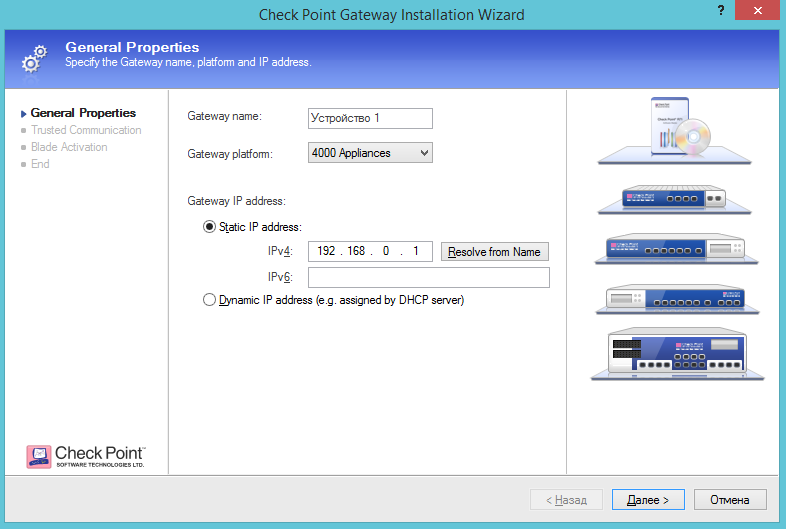
Task: Click the Check Point logo icon
Action: (39, 456)
